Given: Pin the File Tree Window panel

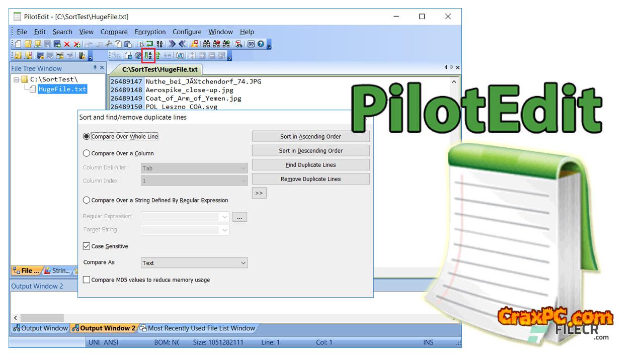Looking at the screenshot, I should tap(95, 68).
